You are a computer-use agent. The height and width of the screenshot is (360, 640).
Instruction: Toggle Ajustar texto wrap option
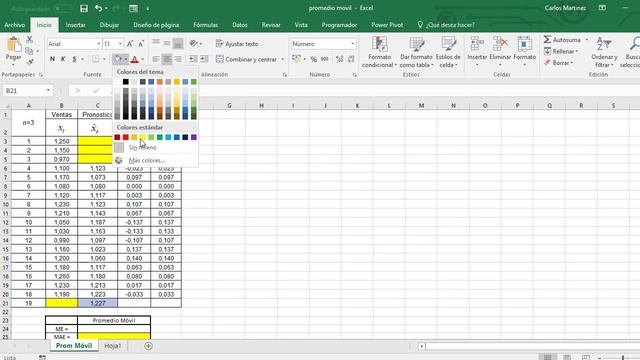click(237, 44)
